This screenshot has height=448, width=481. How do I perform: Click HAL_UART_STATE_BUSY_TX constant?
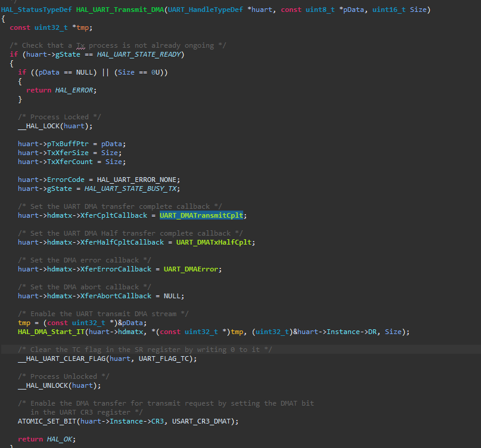click(x=131, y=189)
